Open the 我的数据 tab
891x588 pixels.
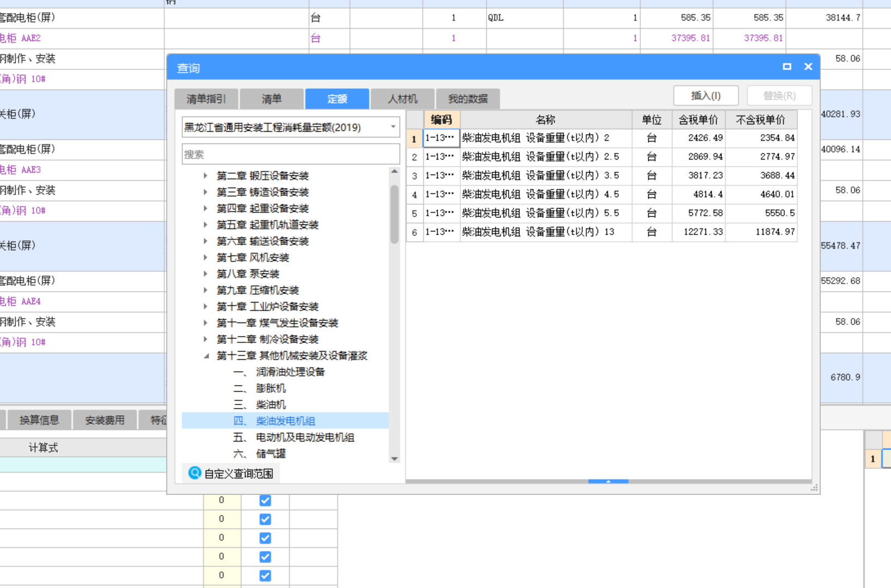click(x=468, y=99)
